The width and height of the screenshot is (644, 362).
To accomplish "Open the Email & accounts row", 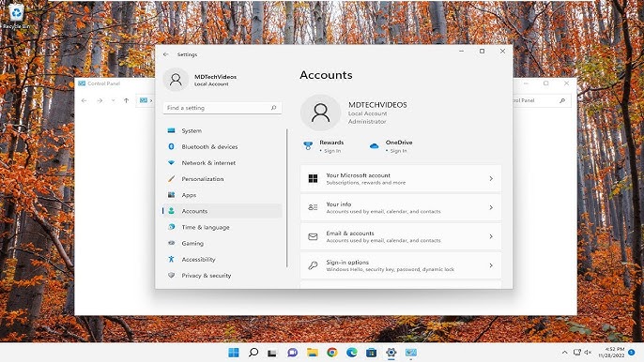I will click(401, 236).
